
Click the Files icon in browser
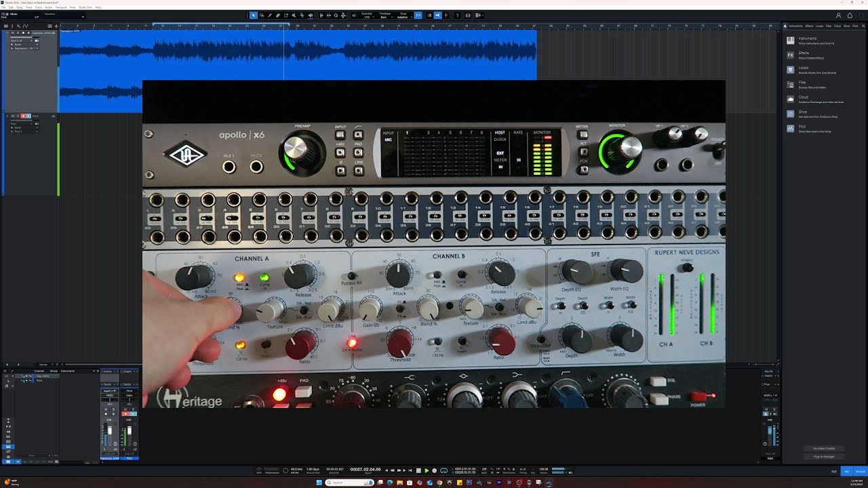[791, 84]
